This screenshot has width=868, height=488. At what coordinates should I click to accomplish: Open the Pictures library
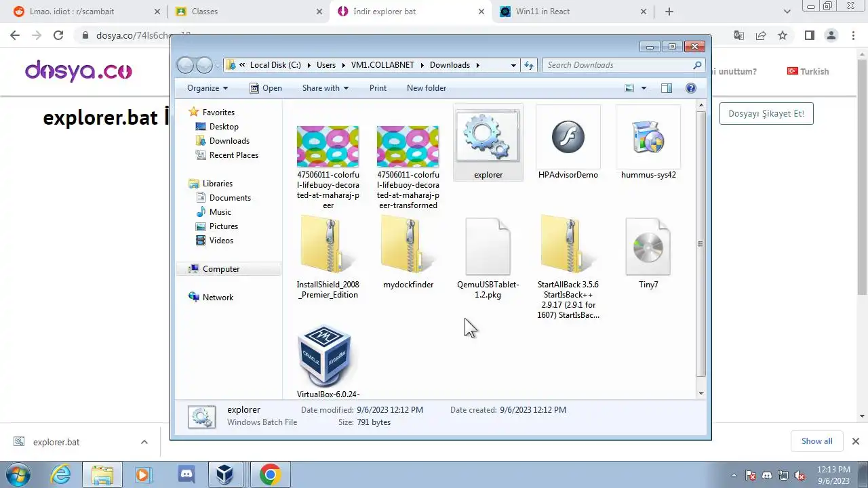pos(224,226)
